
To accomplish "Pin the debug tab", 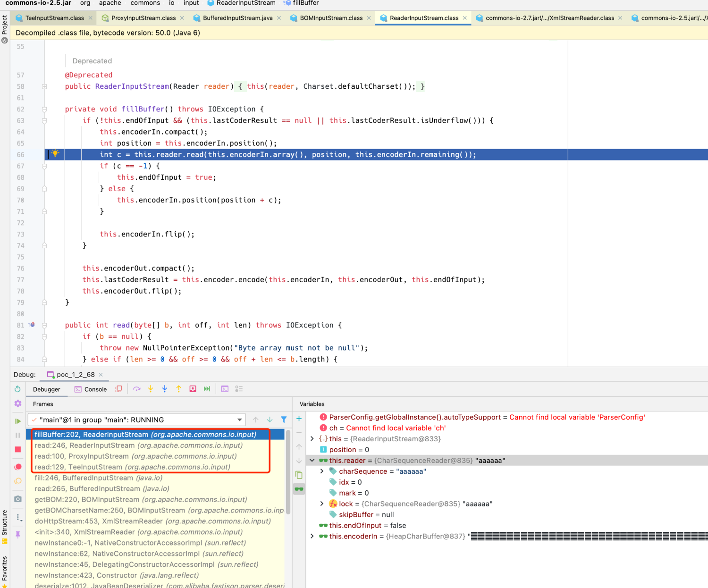I will pyautogui.click(x=17, y=535).
